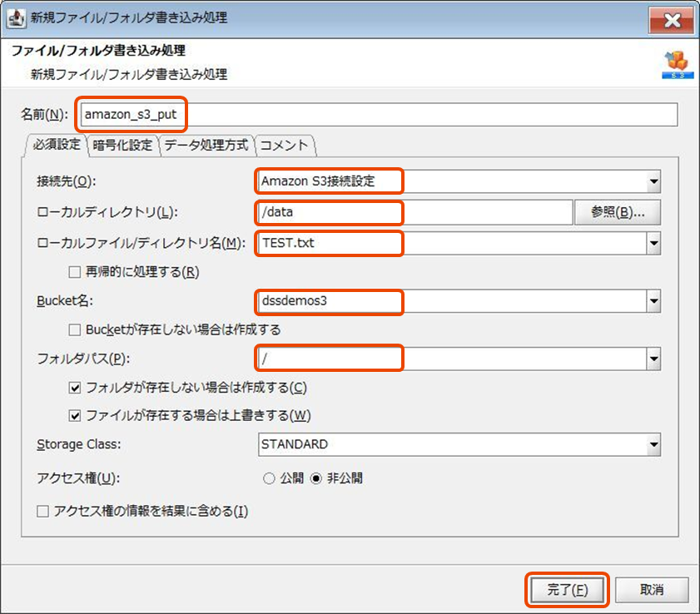Viewport: 700px width, 614px height.
Task: Expand the Bucket名 dropdown arrow
Action: (x=654, y=301)
